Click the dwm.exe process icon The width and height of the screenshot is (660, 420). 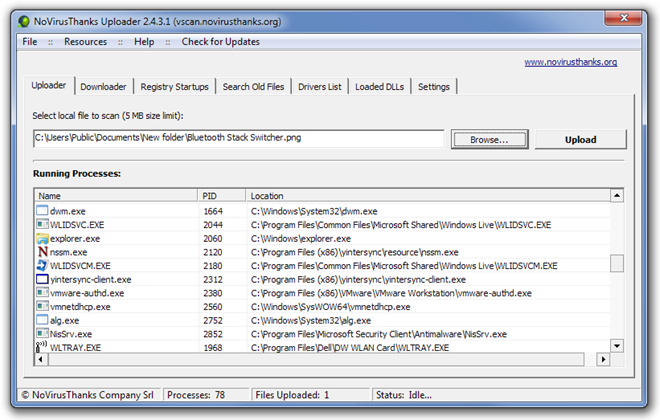coord(42,210)
